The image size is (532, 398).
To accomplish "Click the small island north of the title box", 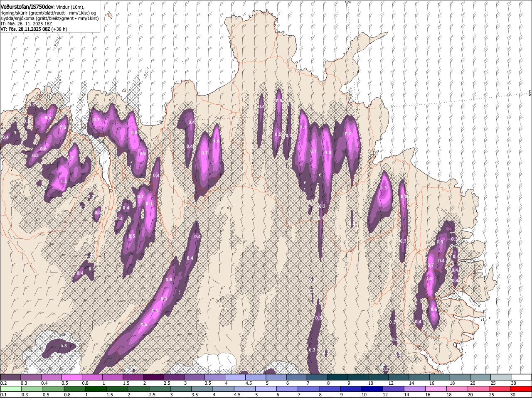I will [109, 16].
